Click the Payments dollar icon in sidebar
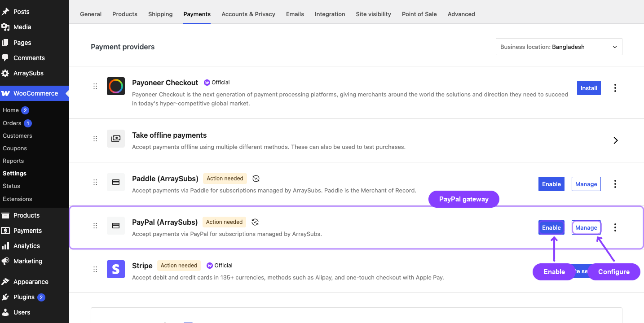 click(5, 231)
